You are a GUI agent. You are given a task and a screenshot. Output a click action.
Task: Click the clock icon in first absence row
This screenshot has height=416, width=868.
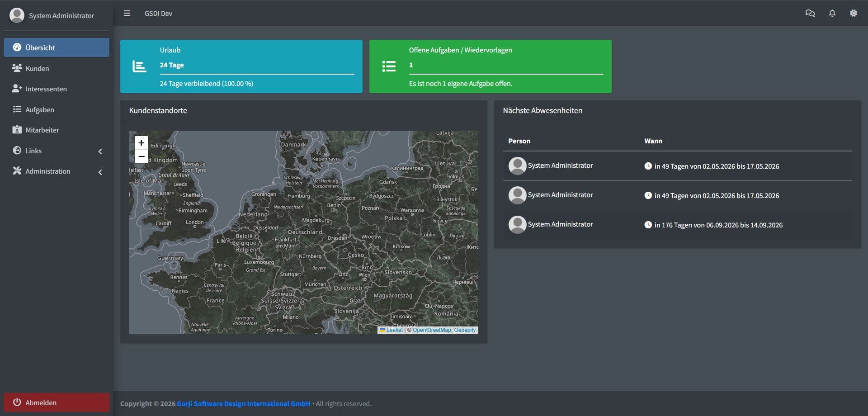click(648, 166)
